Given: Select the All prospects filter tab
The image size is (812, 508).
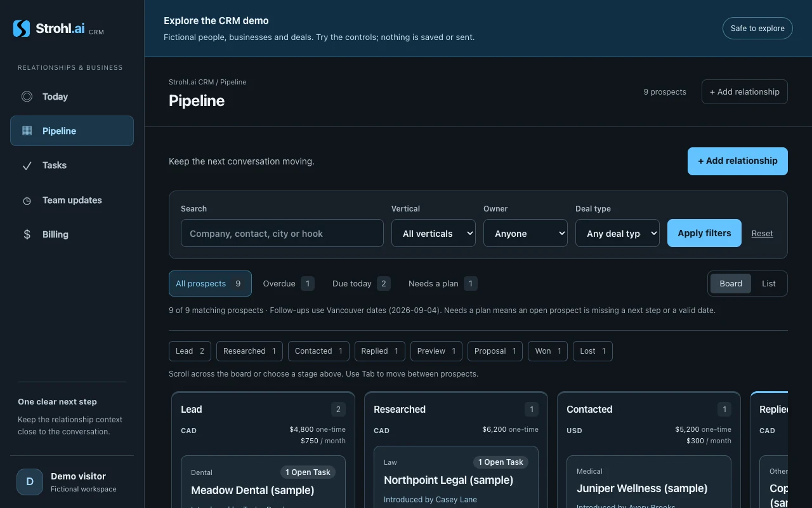Looking at the screenshot, I should [x=210, y=284].
